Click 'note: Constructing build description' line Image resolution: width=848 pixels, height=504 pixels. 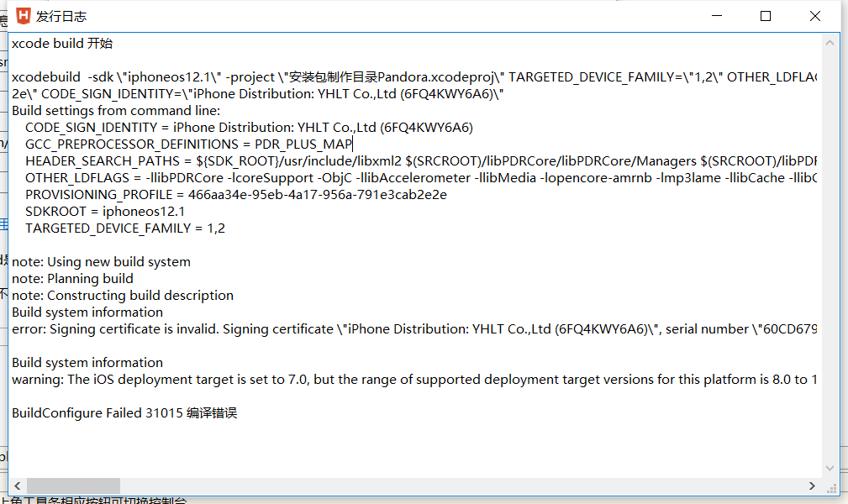(123, 296)
